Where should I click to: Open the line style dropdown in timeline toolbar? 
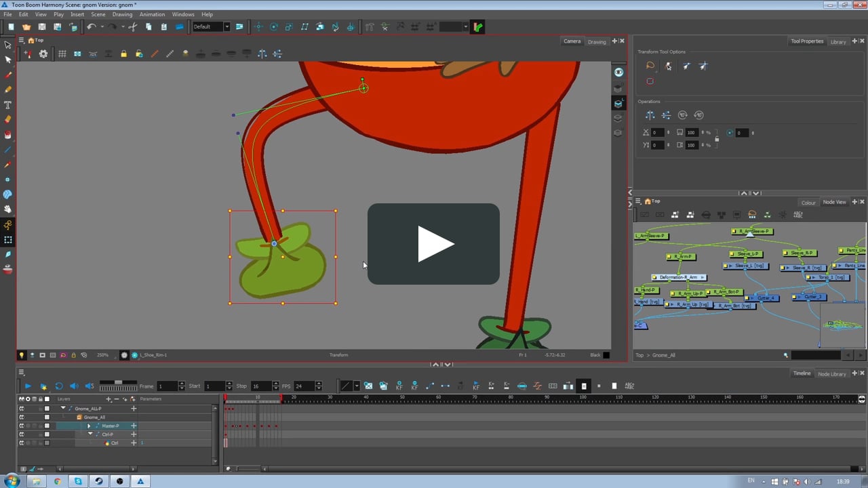coord(357,386)
